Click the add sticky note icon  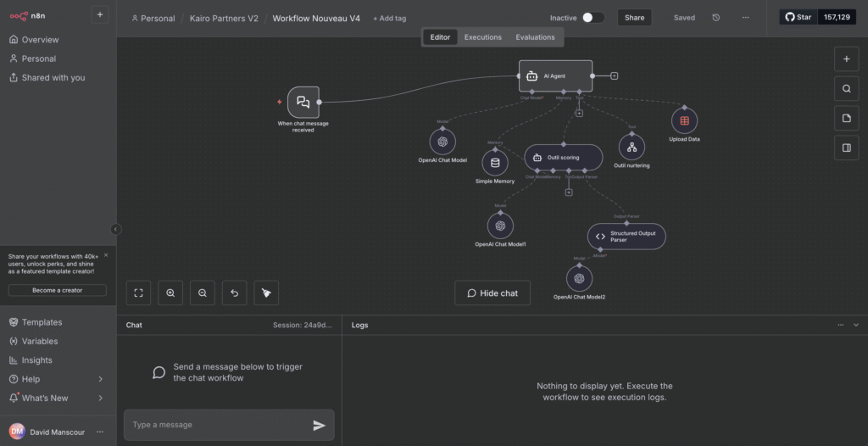click(x=846, y=118)
